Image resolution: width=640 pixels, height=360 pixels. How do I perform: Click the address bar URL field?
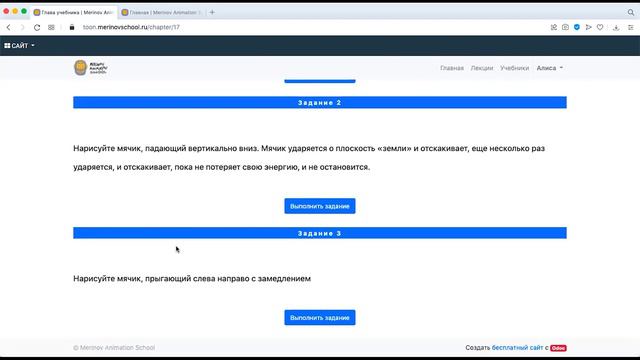(x=131, y=27)
